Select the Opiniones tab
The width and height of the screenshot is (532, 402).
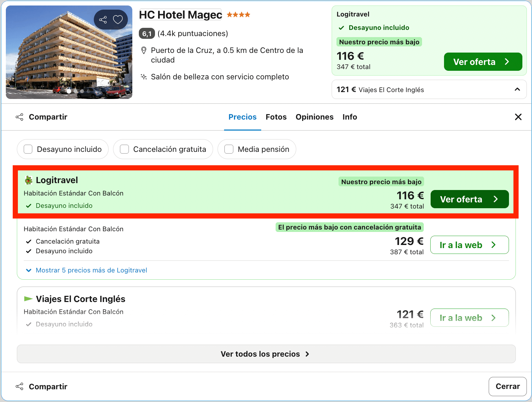(x=314, y=117)
